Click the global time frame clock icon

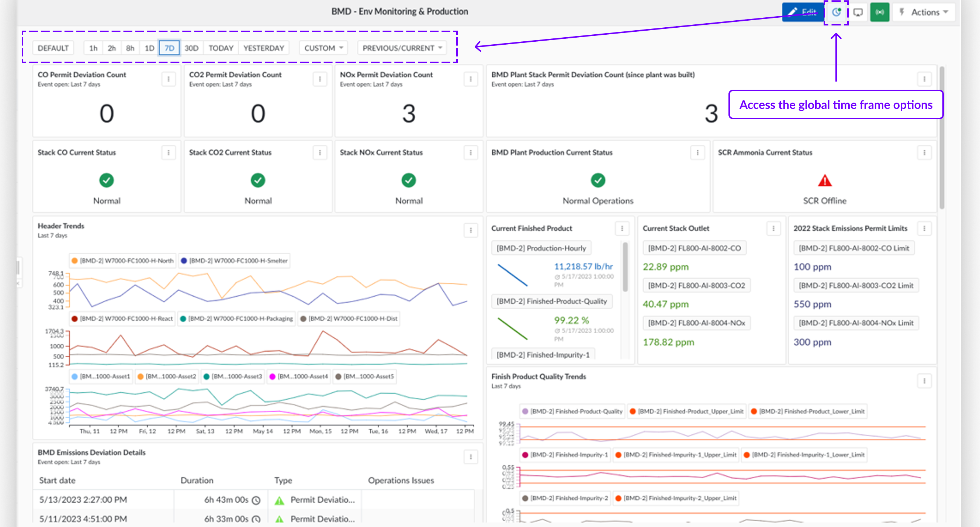(x=836, y=12)
